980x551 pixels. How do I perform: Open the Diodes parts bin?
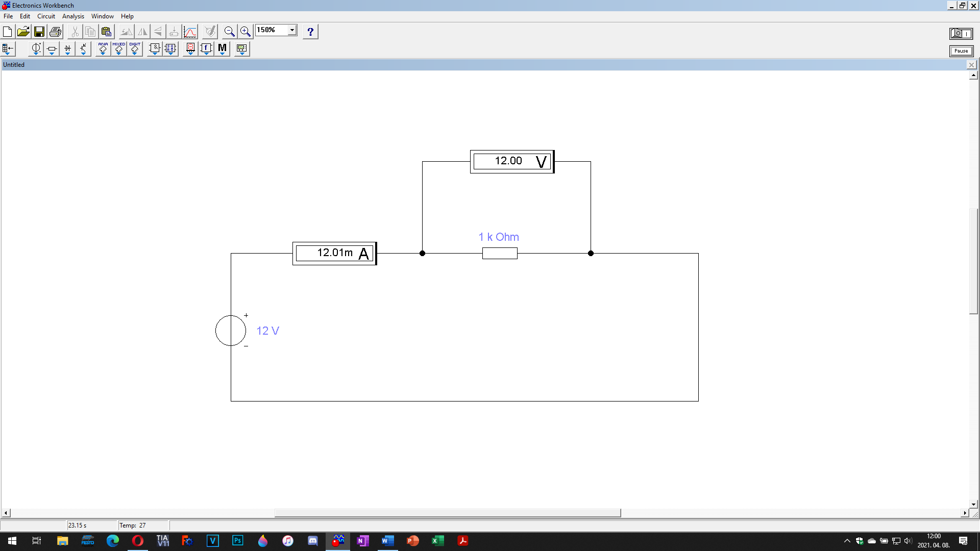[67, 49]
